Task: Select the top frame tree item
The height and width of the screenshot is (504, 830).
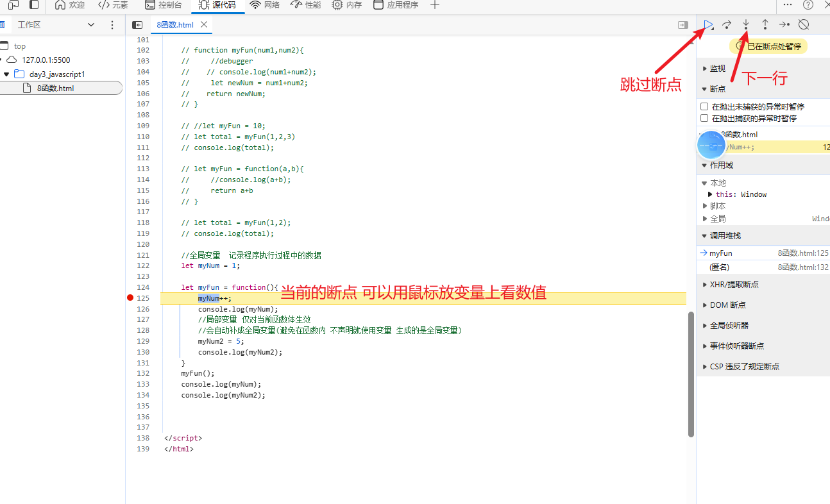Action: point(20,46)
